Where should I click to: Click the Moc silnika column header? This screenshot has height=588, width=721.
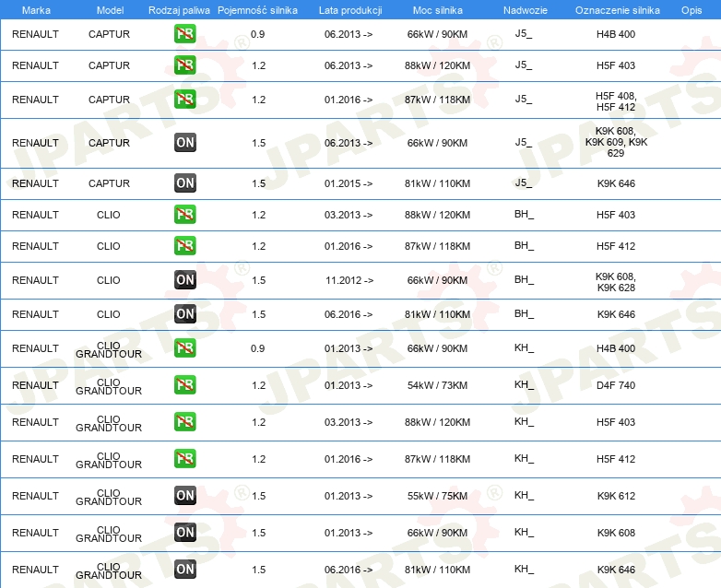(x=437, y=10)
